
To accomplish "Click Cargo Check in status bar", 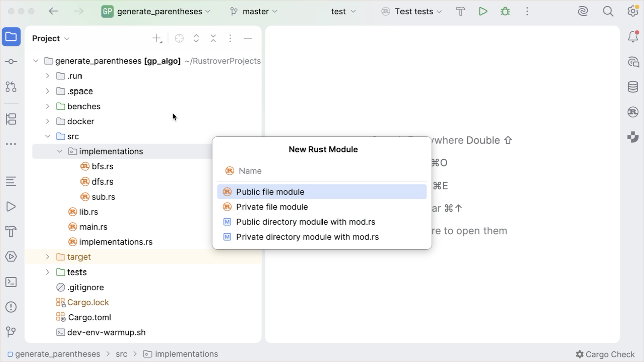I will coord(605,354).
